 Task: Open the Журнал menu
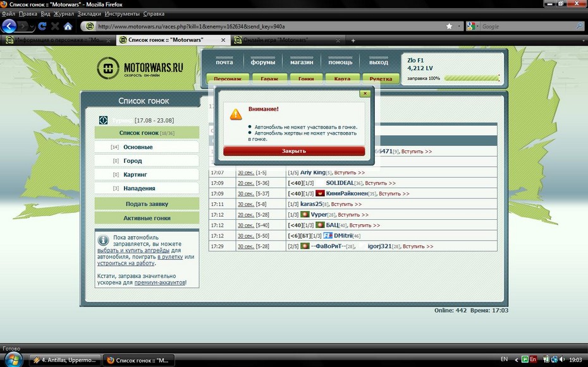tap(64, 14)
